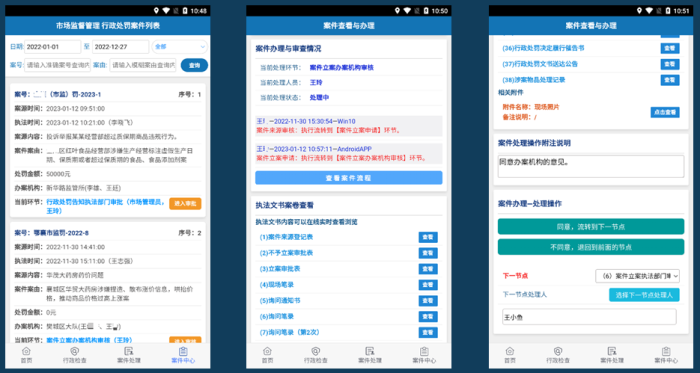Screen dimensions: 700x373
Task: Click 点击查看 for the 现场照片 attachment
Action: pos(665,112)
